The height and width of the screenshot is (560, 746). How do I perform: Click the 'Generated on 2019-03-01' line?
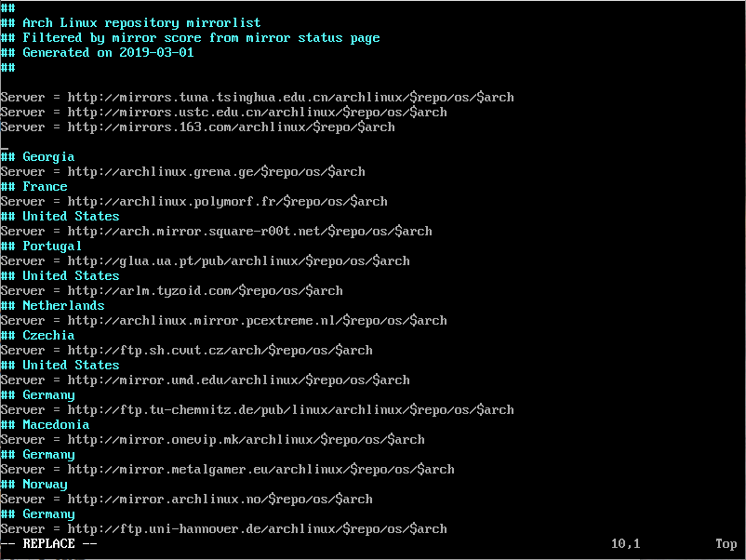[97, 52]
